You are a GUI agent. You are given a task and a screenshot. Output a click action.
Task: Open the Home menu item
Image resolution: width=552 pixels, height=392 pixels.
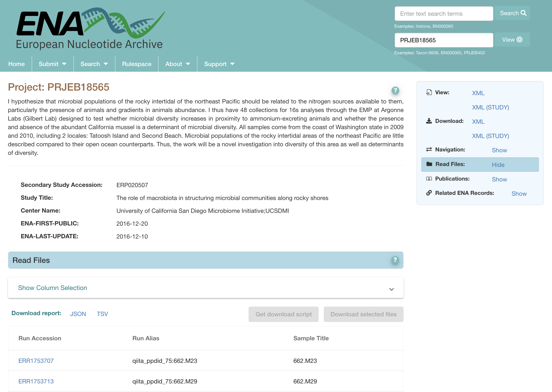(16, 64)
